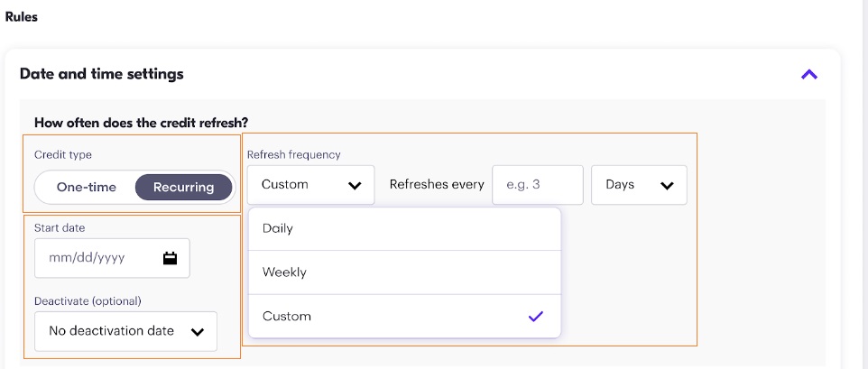868x369 pixels.
Task: Click the Start date label
Action: 60,228
